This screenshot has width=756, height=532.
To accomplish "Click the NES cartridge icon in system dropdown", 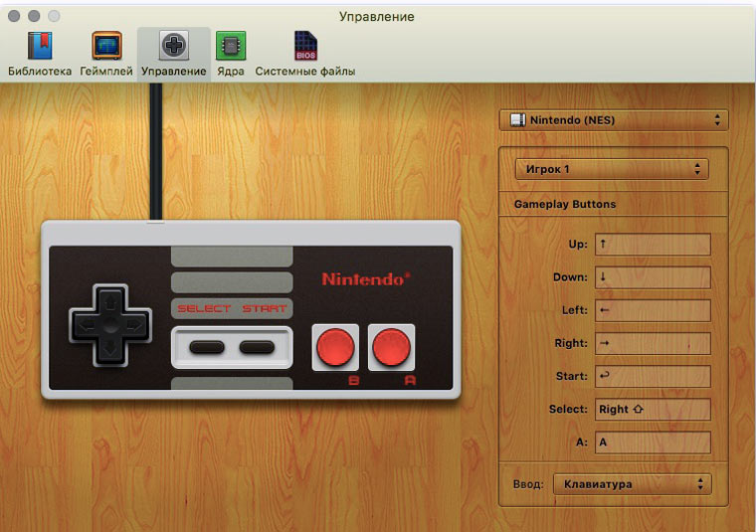I will pos(518,120).
